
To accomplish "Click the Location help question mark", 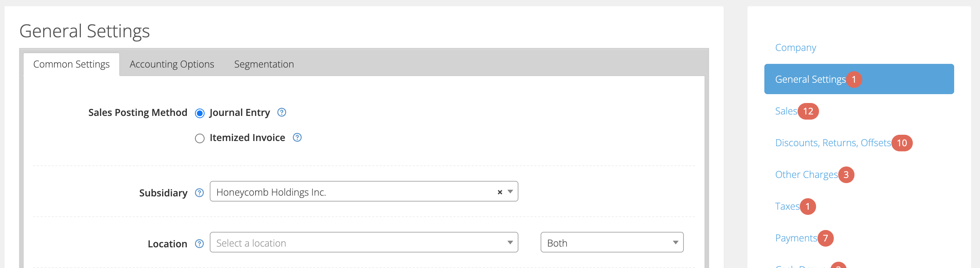I will (x=199, y=244).
